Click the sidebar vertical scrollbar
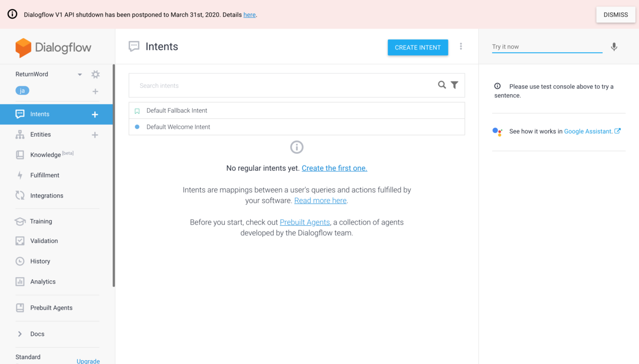The height and width of the screenshot is (364, 639). [113, 176]
